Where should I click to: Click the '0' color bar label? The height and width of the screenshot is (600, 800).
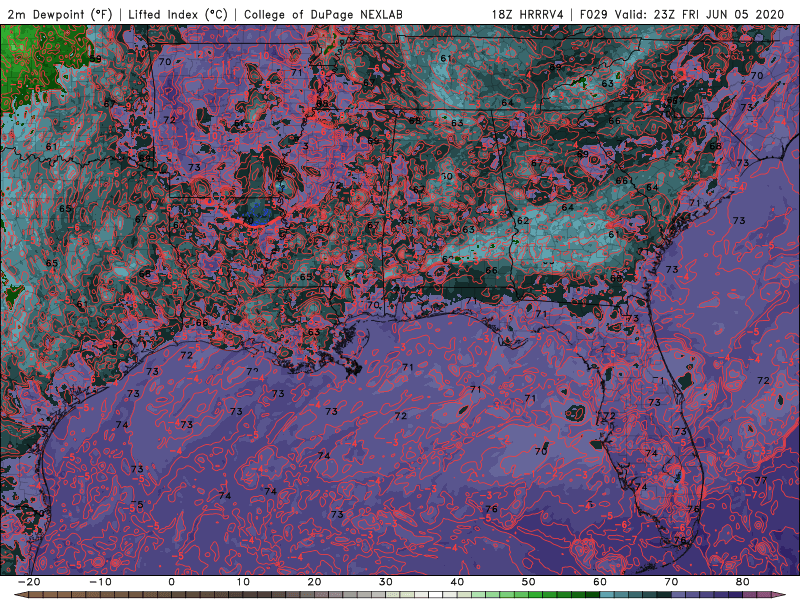tap(171, 582)
